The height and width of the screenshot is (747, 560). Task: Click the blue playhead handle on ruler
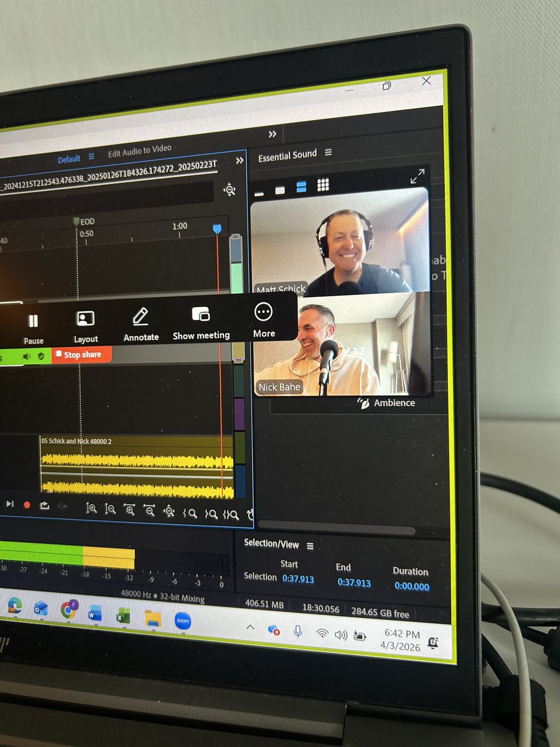point(217,229)
